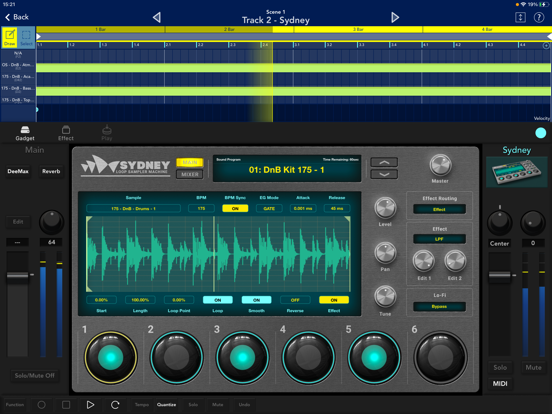
Task: Open the Effect tab
Action: (66, 133)
